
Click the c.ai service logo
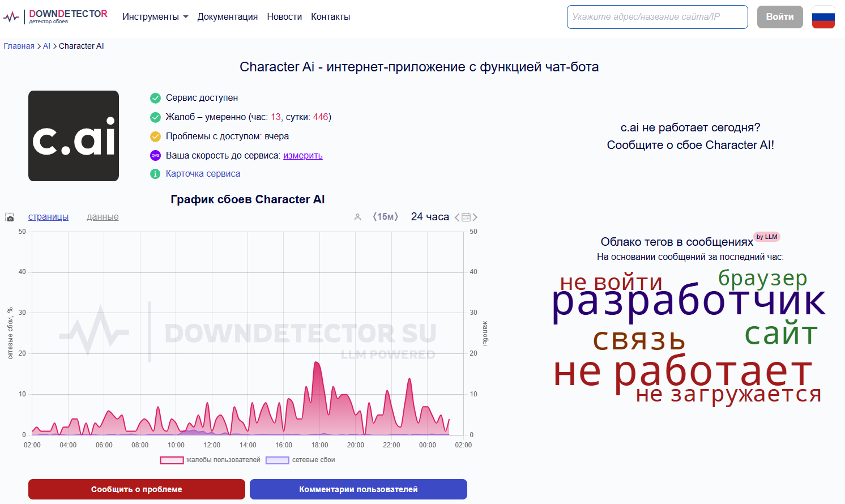pos(74,136)
